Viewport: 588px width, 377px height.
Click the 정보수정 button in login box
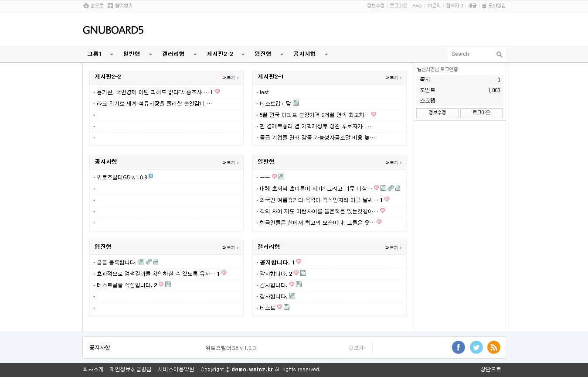coord(437,113)
